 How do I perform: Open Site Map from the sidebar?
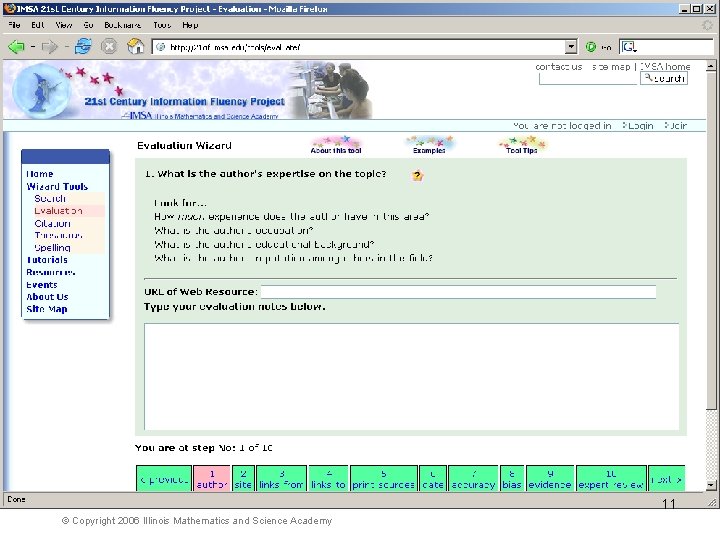click(x=47, y=309)
